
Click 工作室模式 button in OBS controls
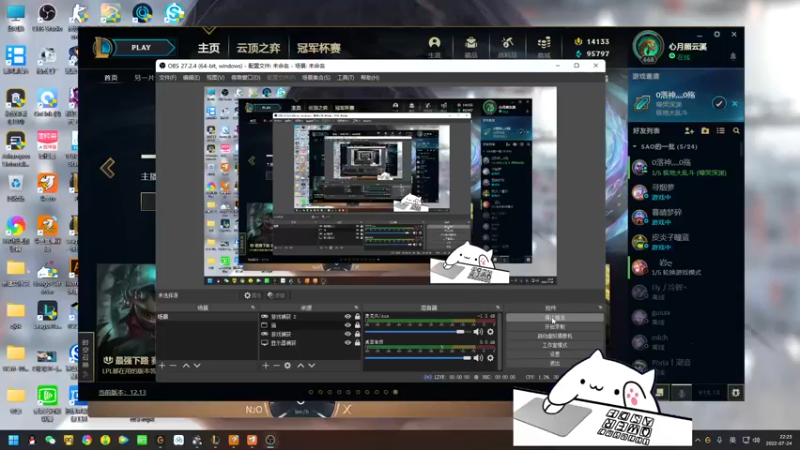point(555,345)
